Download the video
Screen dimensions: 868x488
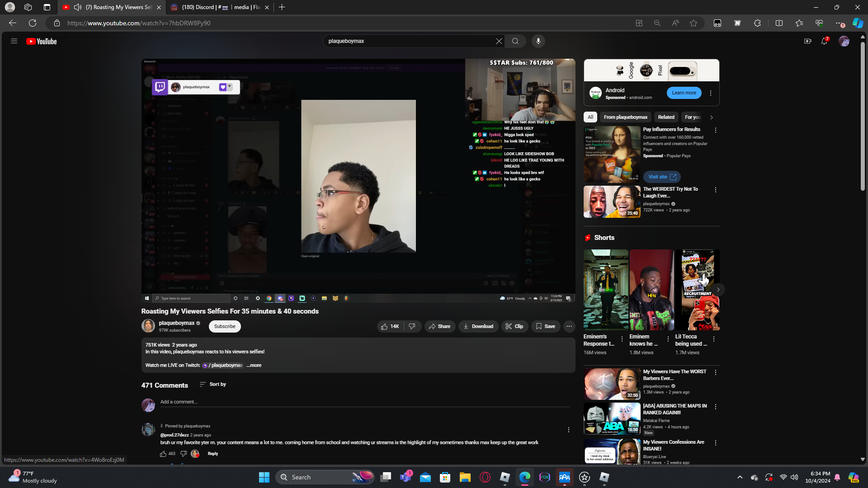click(478, 326)
